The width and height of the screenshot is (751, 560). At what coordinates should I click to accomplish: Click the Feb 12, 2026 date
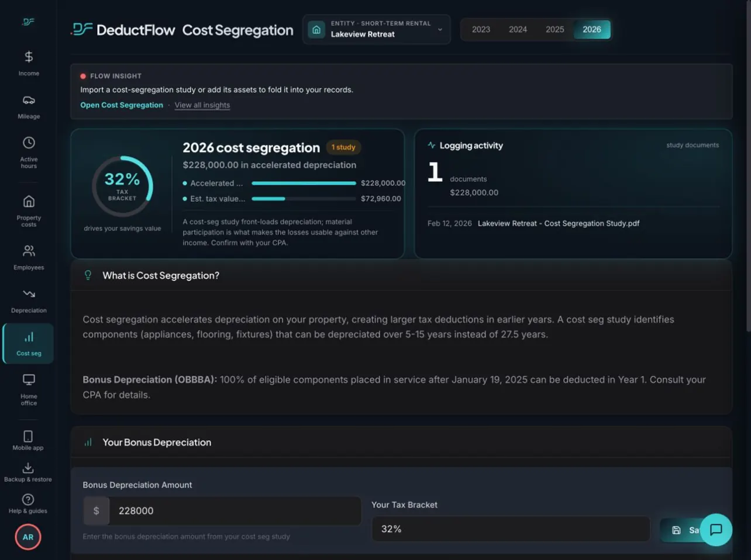[449, 223]
